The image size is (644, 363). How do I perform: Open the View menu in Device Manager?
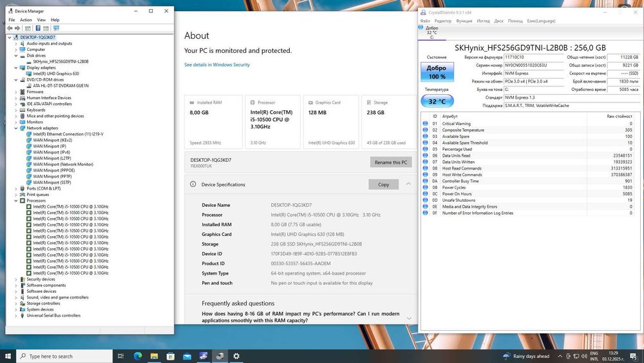coord(41,20)
